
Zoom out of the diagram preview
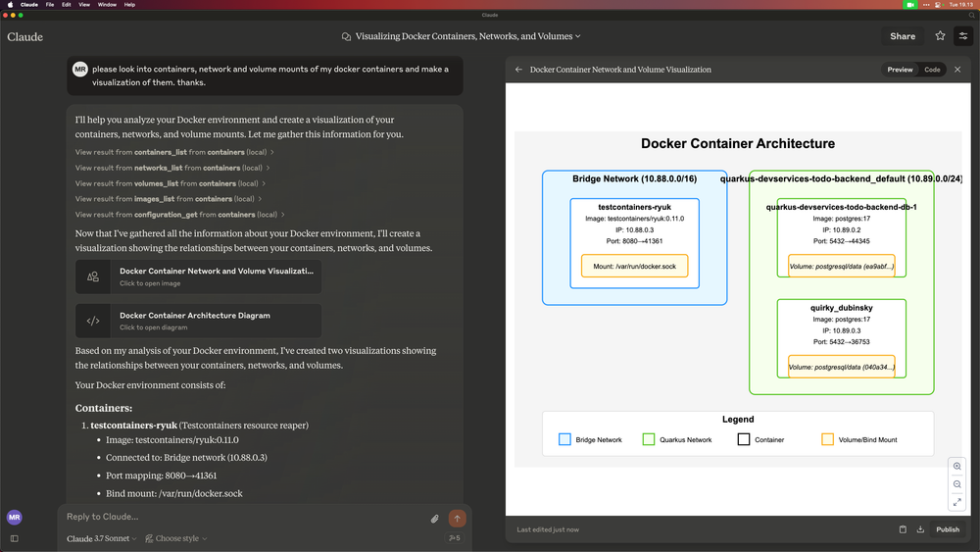click(x=957, y=484)
